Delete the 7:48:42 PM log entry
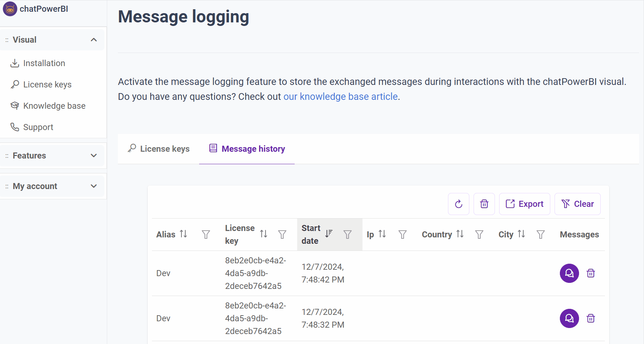Screen dimensions: 644x344 point(591,273)
